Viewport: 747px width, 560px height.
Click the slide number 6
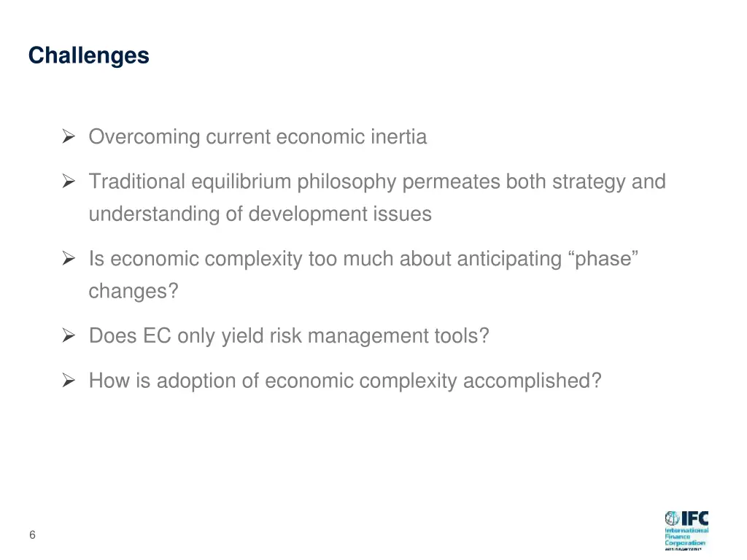click(x=32, y=534)
